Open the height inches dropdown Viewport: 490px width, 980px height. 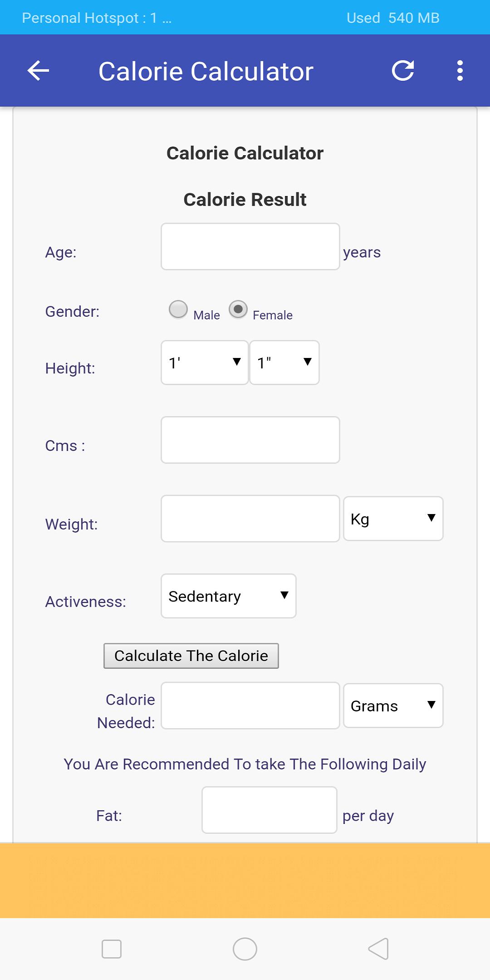[284, 363]
